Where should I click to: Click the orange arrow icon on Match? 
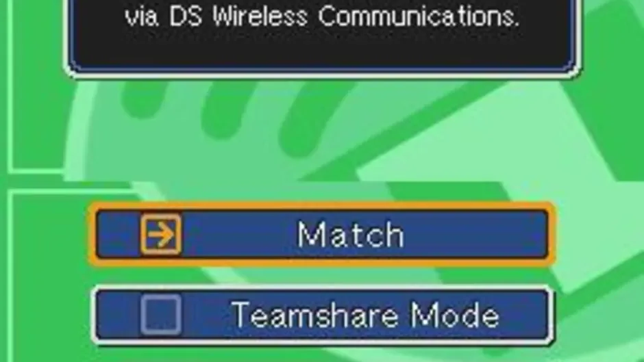(x=160, y=233)
